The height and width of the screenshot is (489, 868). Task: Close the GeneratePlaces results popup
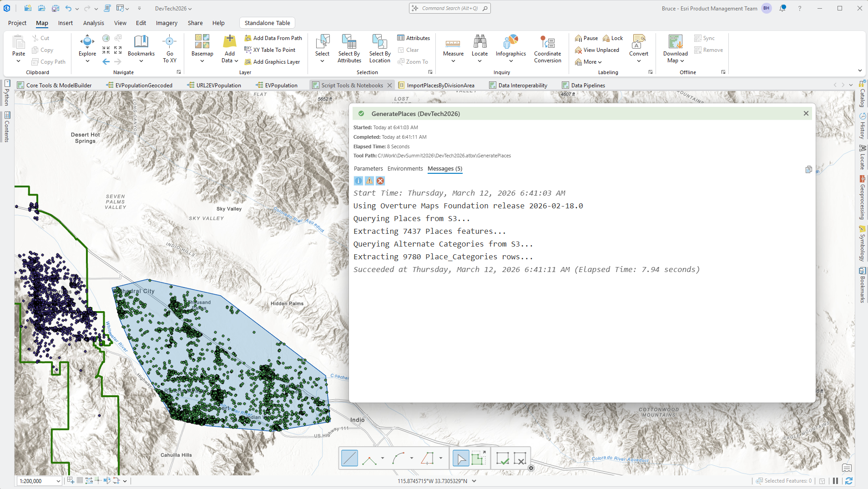[x=806, y=113]
